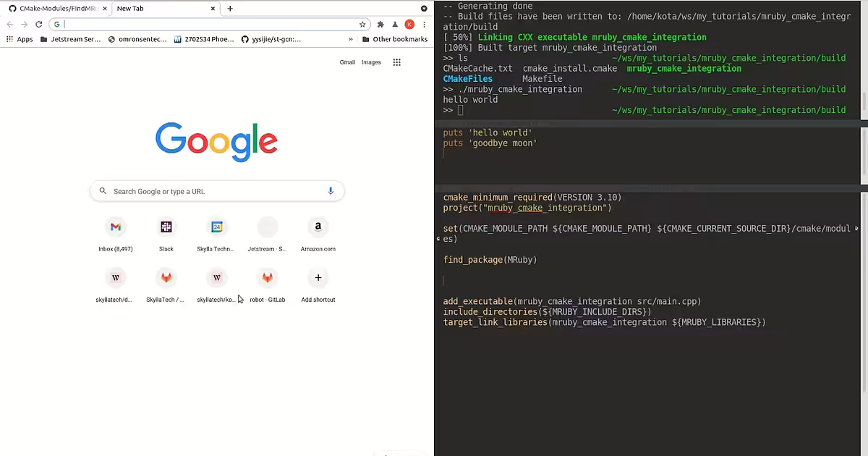Reload the current page
Image resolution: width=868 pixels, height=456 pixels.
point(40,24)
